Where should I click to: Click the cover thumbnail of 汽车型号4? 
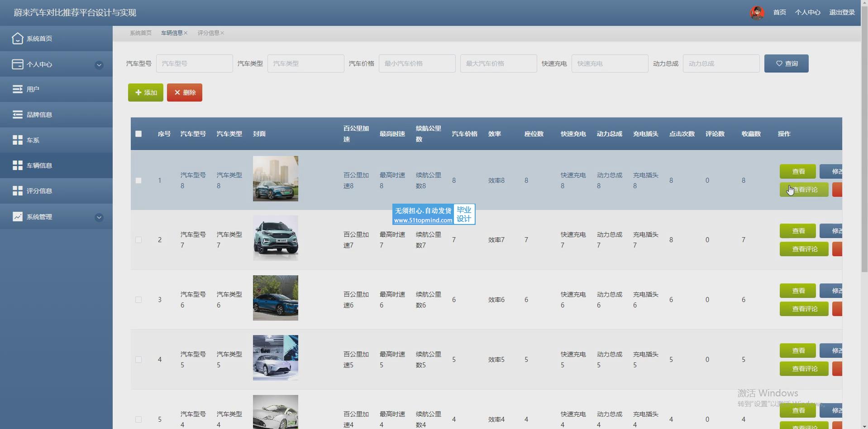coord(276,412)
